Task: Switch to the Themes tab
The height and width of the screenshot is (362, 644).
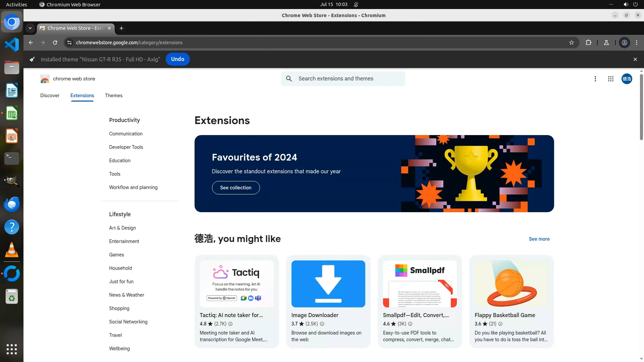Action: [x=113, y=96]
